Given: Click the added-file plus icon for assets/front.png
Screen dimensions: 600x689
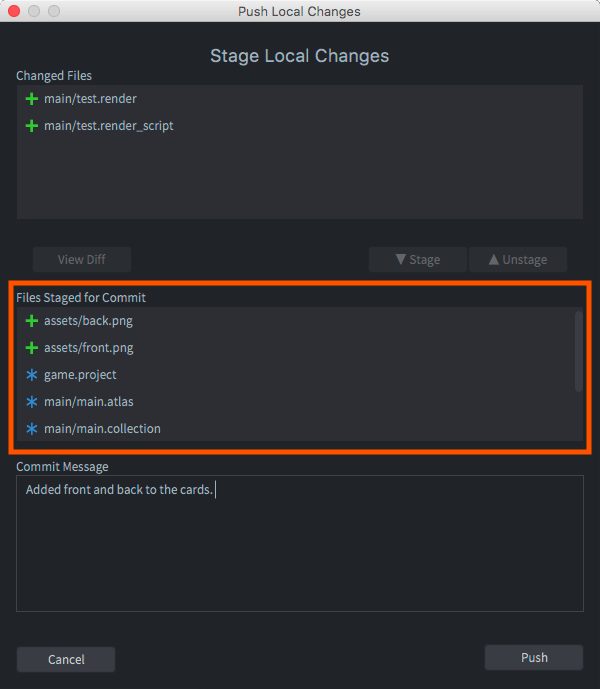Looking at the screenshot, I should (x=32, y=348).
